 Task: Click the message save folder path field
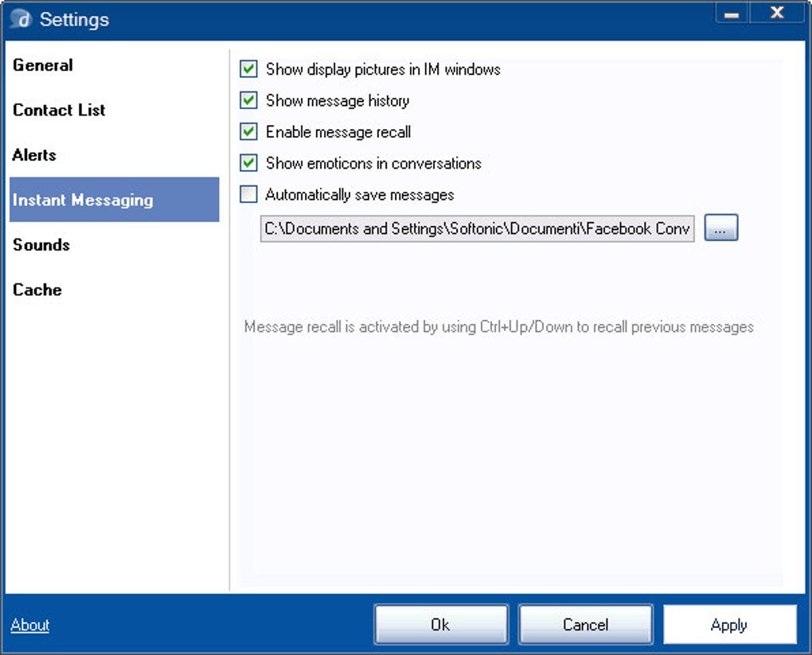(478, 229)
